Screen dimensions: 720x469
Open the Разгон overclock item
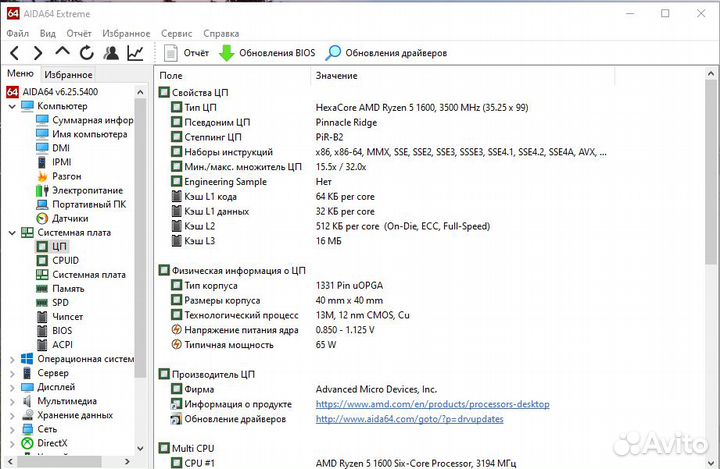[x=59, y=176]
